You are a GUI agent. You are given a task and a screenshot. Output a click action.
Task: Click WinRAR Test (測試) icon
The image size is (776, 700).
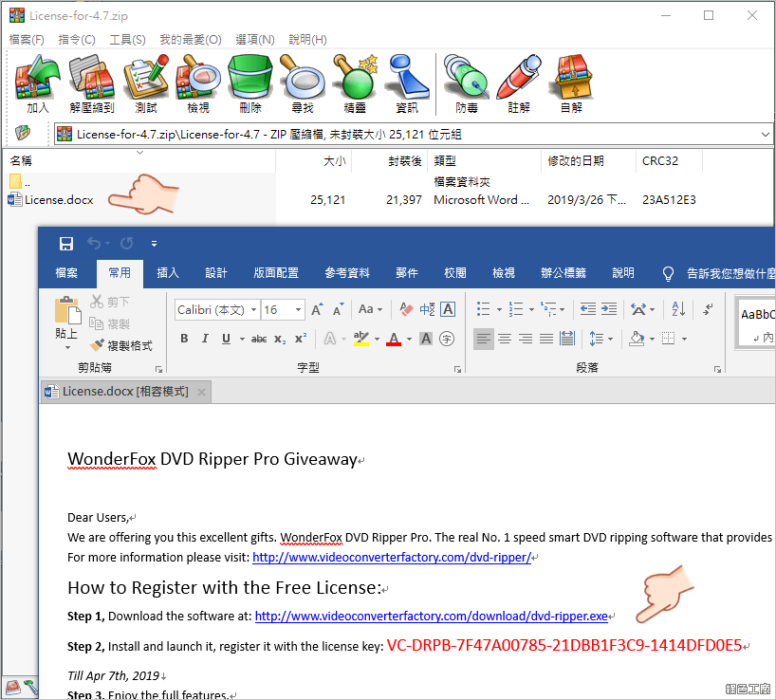point(145,83)
